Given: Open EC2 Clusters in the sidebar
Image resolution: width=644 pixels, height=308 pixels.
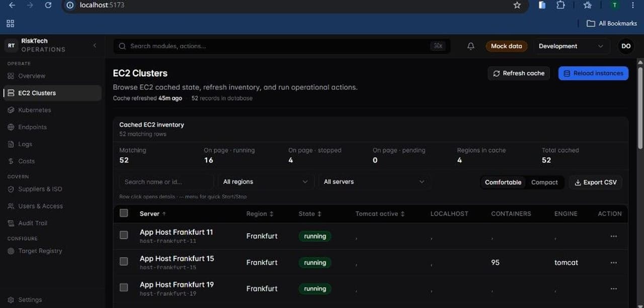Looking at the screenshot, I should [x=52, y=93].
